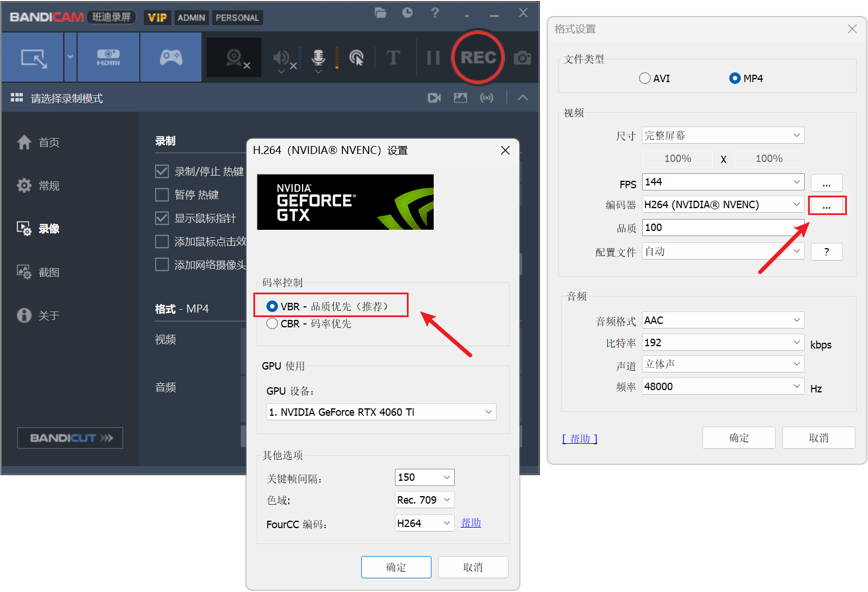Cancel NVENC settings with 取消

click(x=473, y=567)
